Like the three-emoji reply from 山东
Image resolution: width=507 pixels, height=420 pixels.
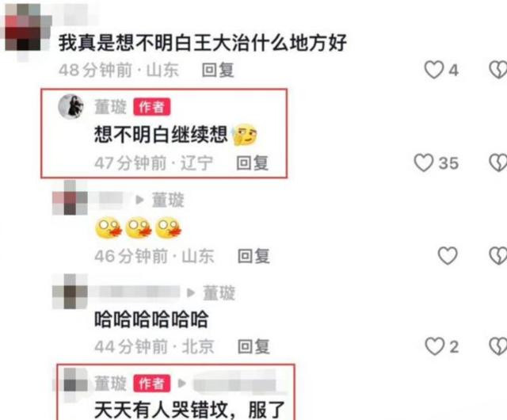pyautogui.click(x=448, y=256)
